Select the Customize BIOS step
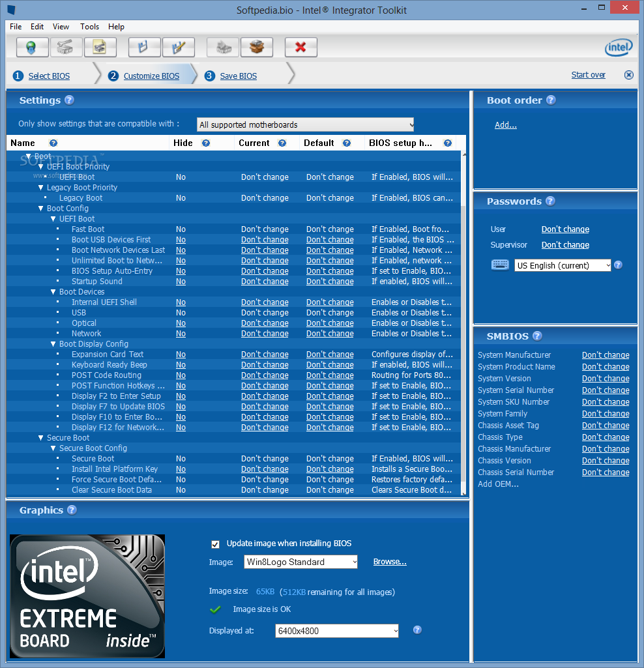 point(151,76)
